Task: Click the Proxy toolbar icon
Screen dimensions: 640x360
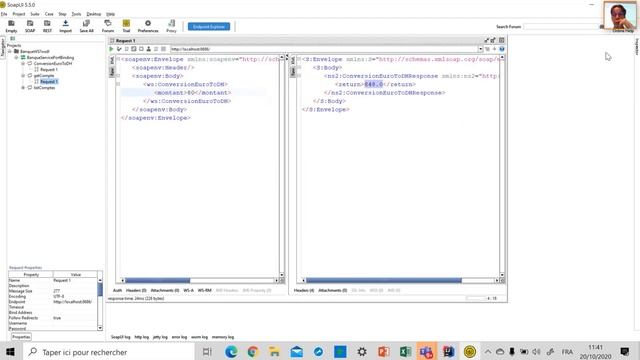Action: point(171,26)
